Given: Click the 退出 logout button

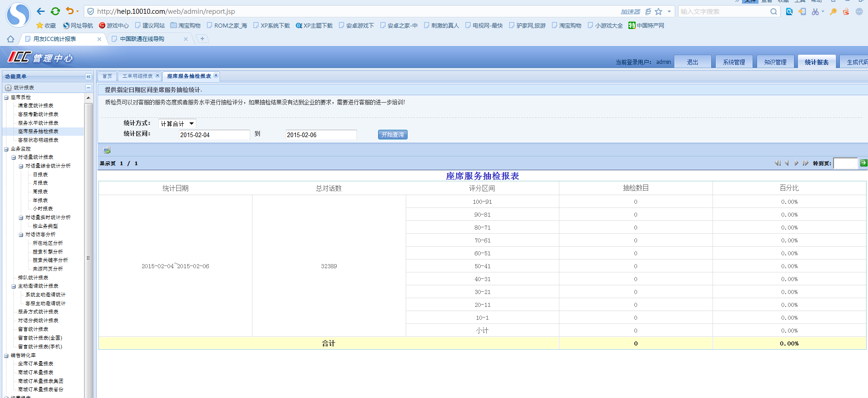Looking at the screenshot, I should point(693,62).
